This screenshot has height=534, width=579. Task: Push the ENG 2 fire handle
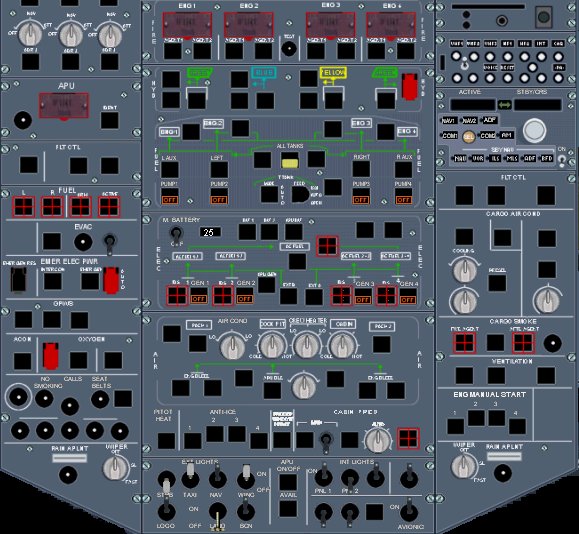tap(249, 25)
